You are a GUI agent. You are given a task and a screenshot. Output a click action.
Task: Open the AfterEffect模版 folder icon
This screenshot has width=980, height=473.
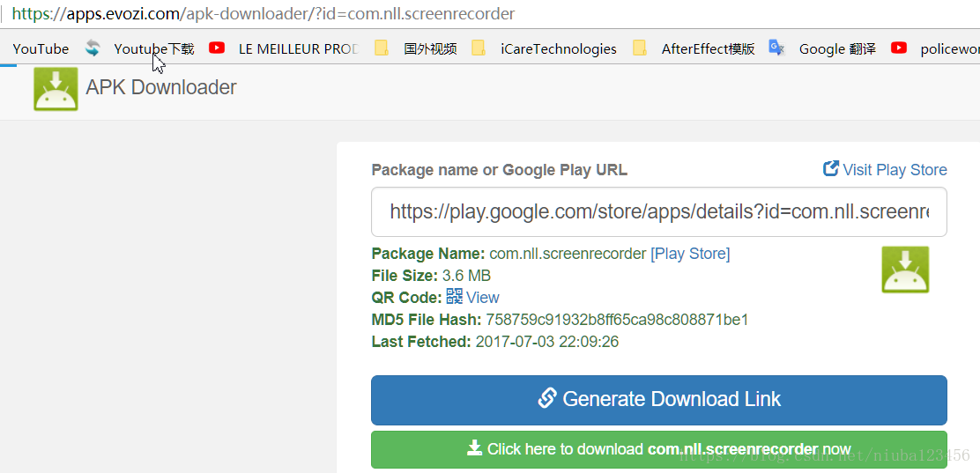click(639, 48)
